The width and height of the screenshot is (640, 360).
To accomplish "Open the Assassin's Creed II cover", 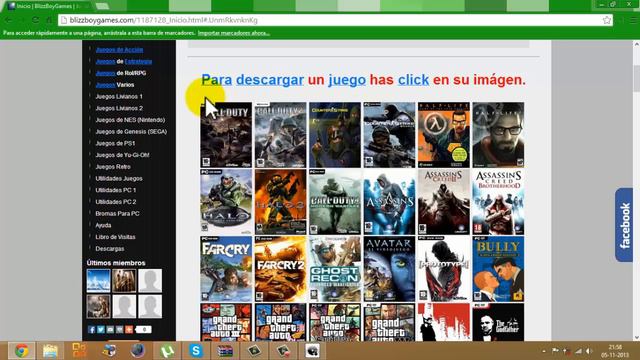I will point(444,202).
